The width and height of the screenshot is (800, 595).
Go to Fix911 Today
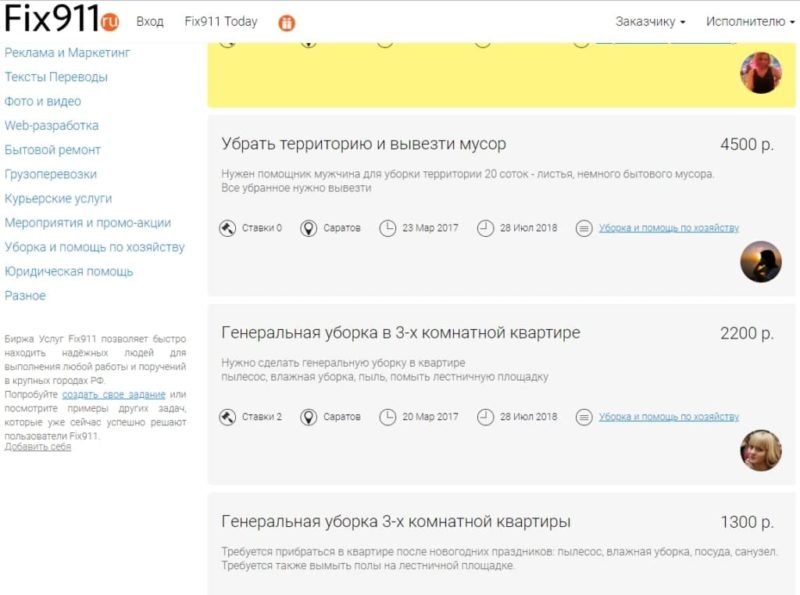221,21
